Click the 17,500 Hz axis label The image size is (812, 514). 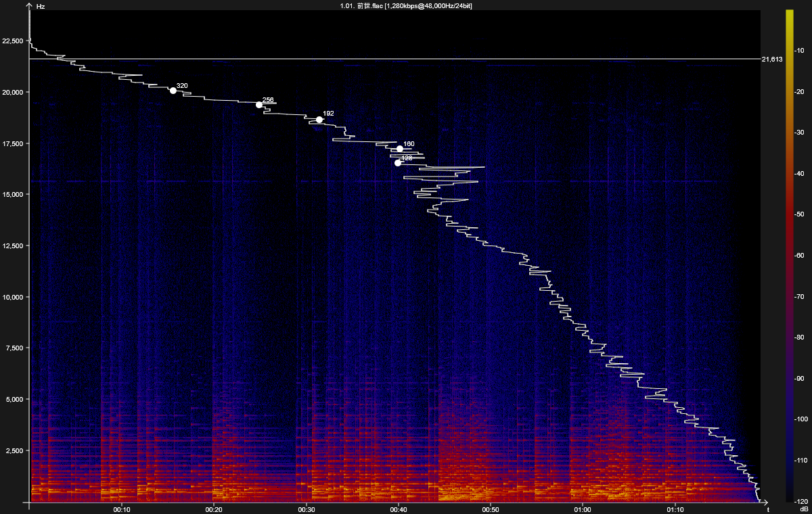pyautogui.click(x=13, y=143)
